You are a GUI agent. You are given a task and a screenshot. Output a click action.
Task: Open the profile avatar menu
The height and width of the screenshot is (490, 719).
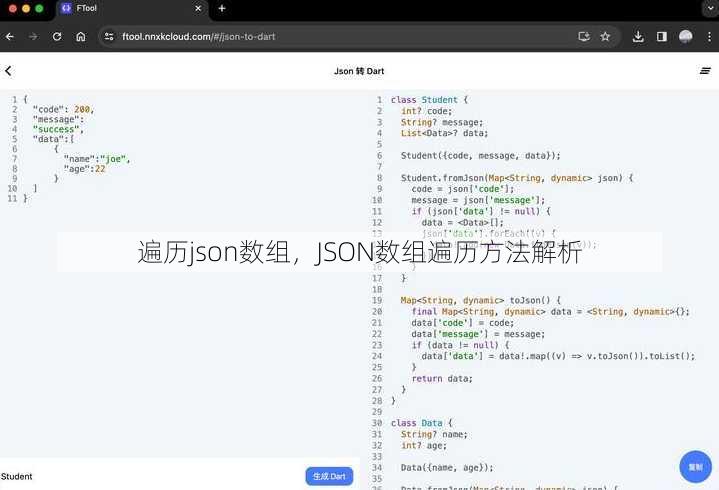tap(686, 37)
